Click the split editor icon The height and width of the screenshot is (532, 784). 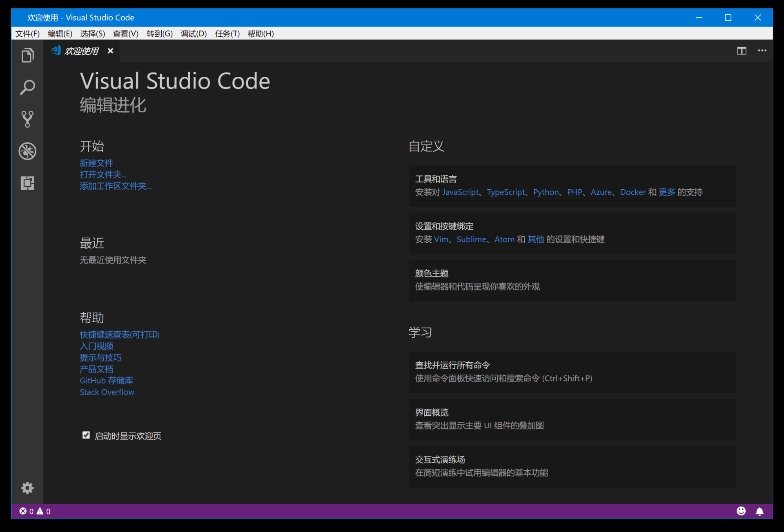click(x=742, y=51)
